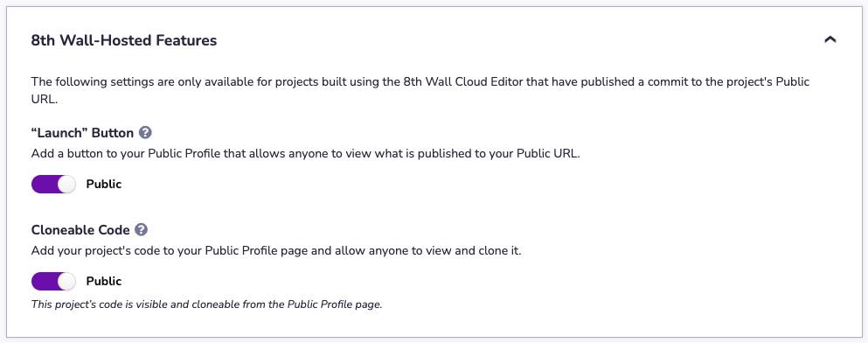This screenshot has width=868, height=343.
Task: Click the purple track of the Launch toggle
Action: point(44,184)
